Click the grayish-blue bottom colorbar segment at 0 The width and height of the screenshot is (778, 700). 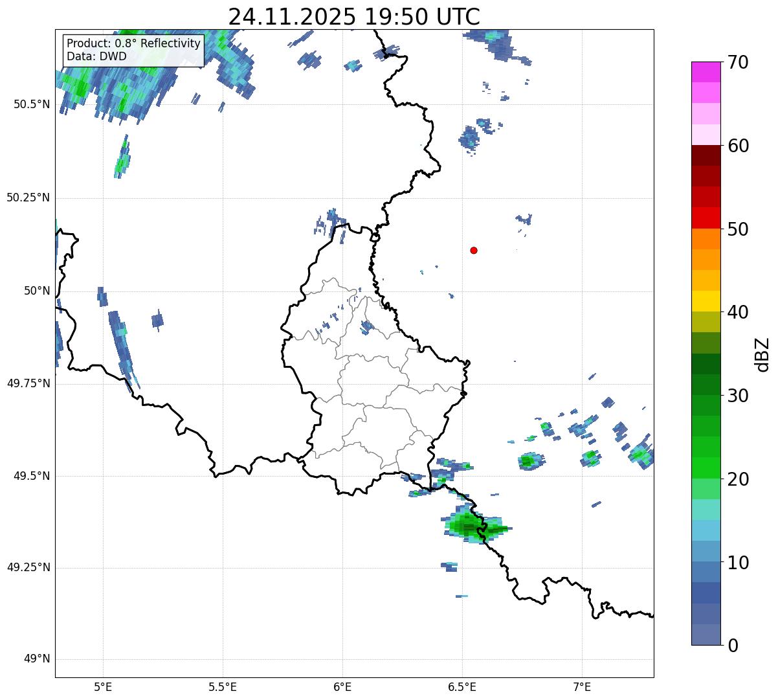coord(706,635)
